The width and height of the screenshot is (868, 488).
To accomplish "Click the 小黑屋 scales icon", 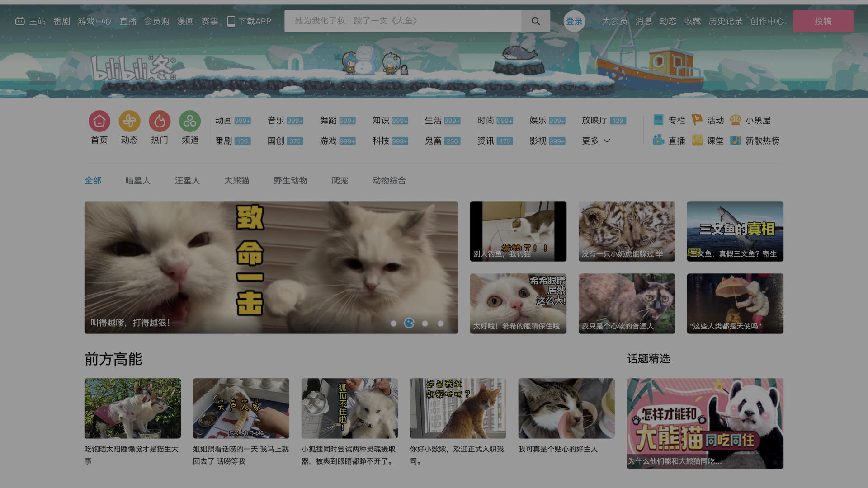I will pyautogui.click(x=736, y=120).
